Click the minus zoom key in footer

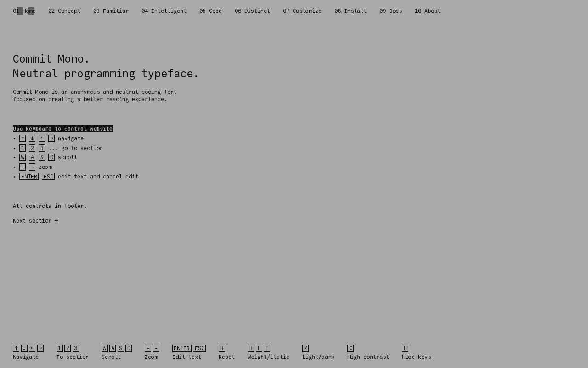click(x=156, y=348)
